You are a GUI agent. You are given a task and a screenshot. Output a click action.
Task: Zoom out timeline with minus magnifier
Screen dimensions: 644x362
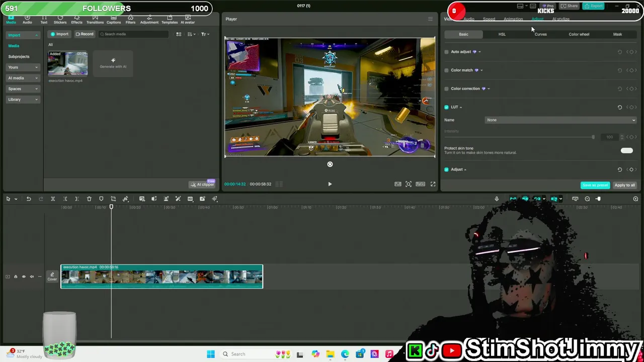(x=587, y=199)
